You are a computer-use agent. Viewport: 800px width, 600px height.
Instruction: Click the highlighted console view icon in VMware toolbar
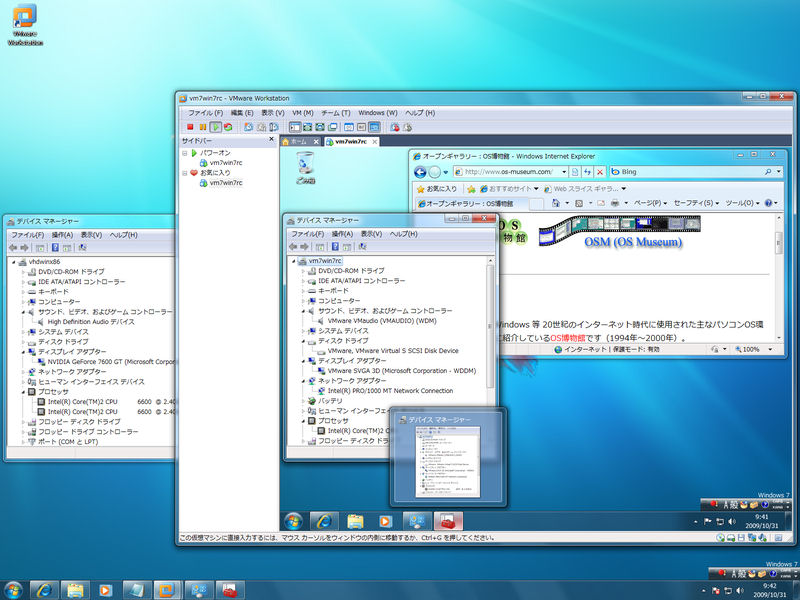374,127
